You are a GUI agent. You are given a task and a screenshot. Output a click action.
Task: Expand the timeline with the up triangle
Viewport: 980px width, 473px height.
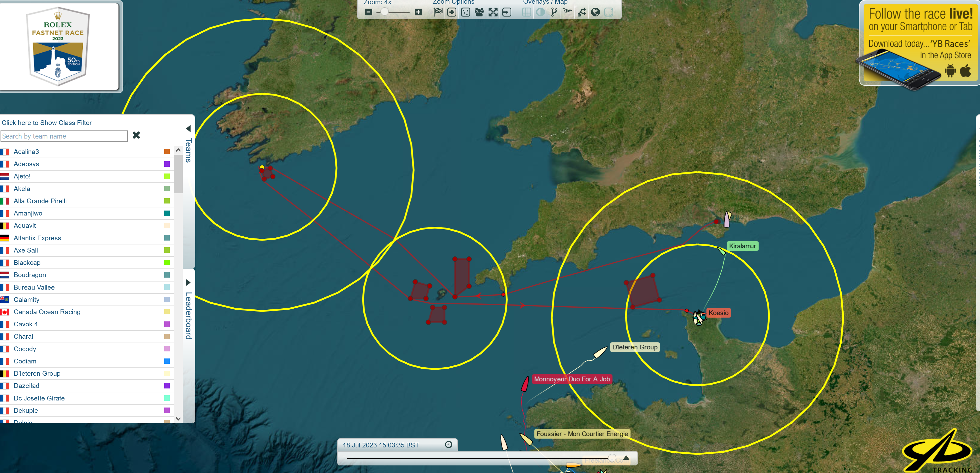click(x=626, y=457)
